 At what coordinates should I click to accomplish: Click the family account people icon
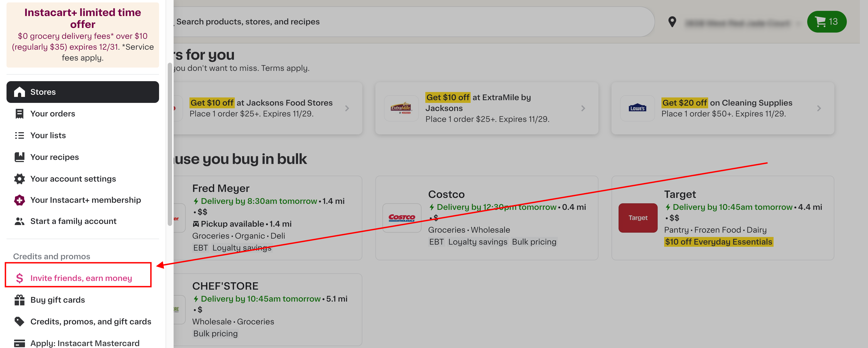[x=19, y=221]
